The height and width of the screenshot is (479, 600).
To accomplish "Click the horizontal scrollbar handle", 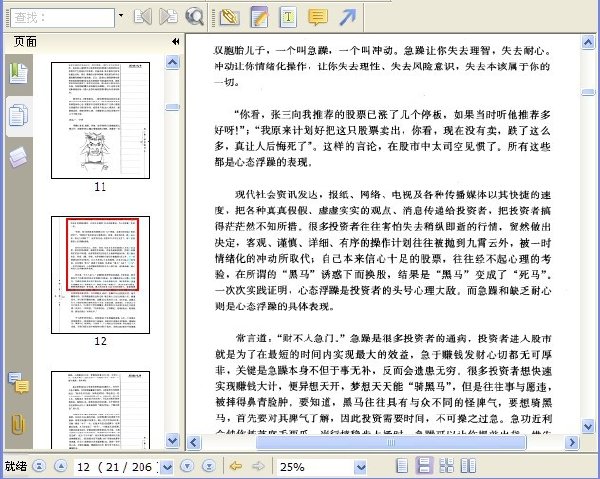I will [x=391, y=443].
